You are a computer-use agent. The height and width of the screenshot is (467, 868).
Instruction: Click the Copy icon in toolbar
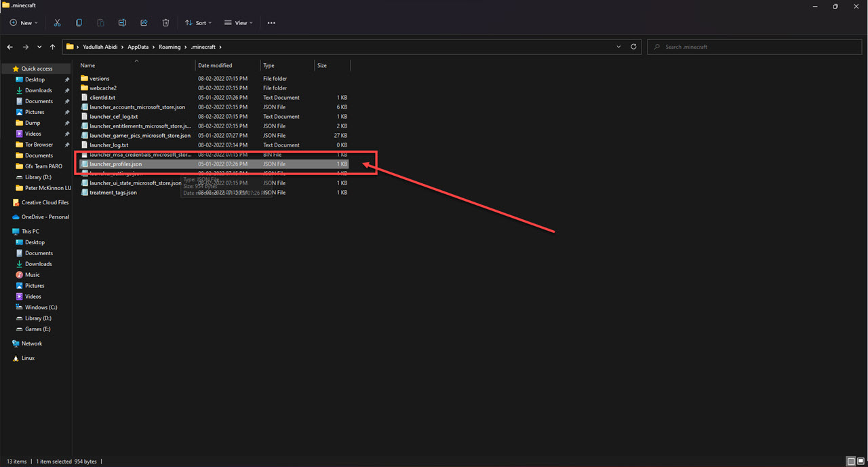[79, 22]
